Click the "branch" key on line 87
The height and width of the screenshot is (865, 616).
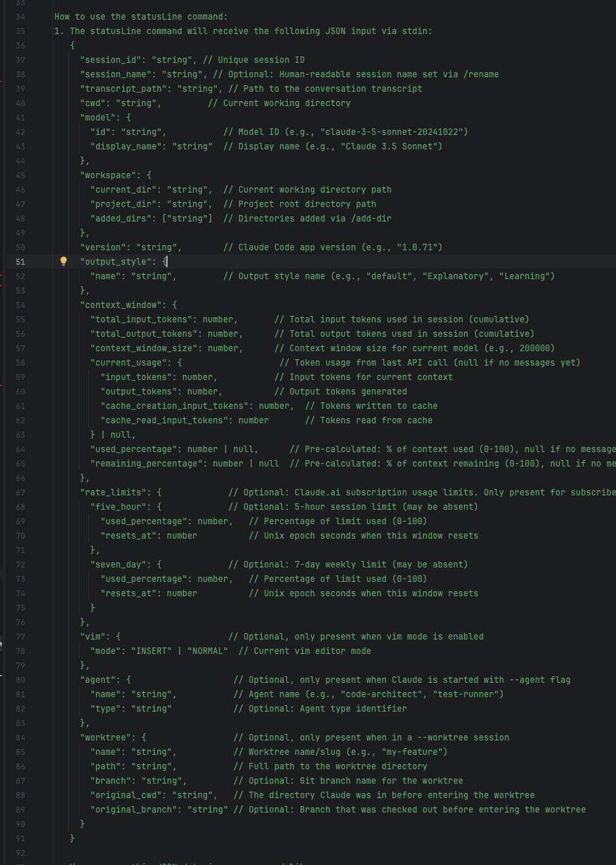click(111, 780)
